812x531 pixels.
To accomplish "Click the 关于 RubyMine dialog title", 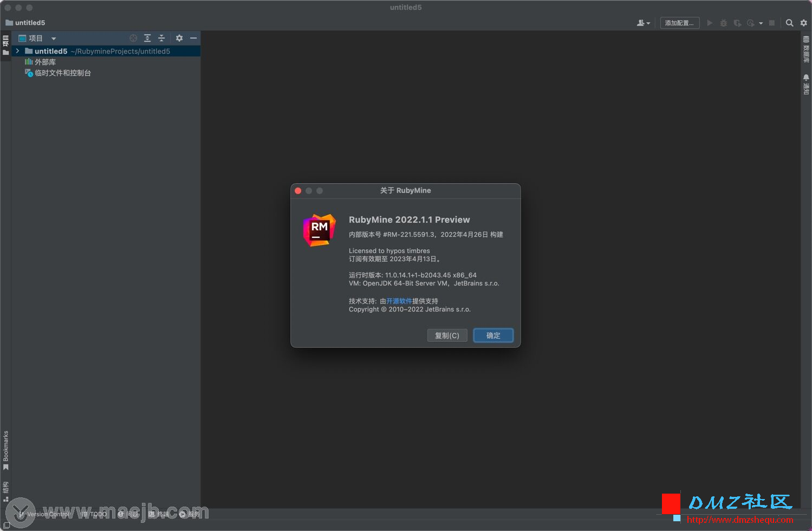I will pyautogui.click(x=406, y=191).
